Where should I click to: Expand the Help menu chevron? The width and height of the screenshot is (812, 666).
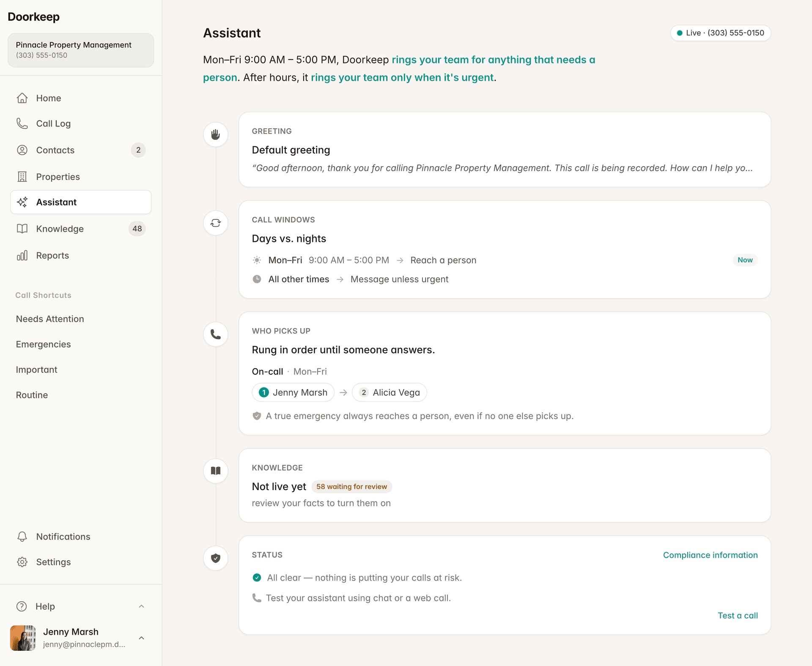(142, 606)
